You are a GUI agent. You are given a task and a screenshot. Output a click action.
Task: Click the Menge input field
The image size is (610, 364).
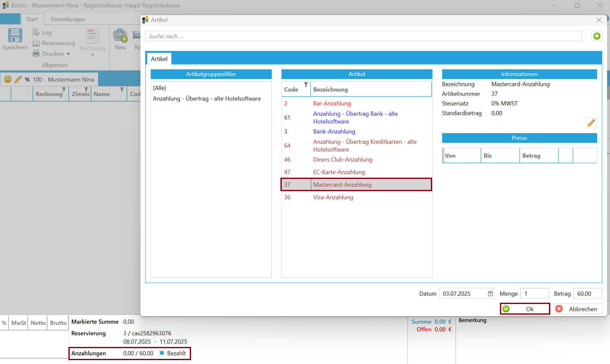click(534, 293)
